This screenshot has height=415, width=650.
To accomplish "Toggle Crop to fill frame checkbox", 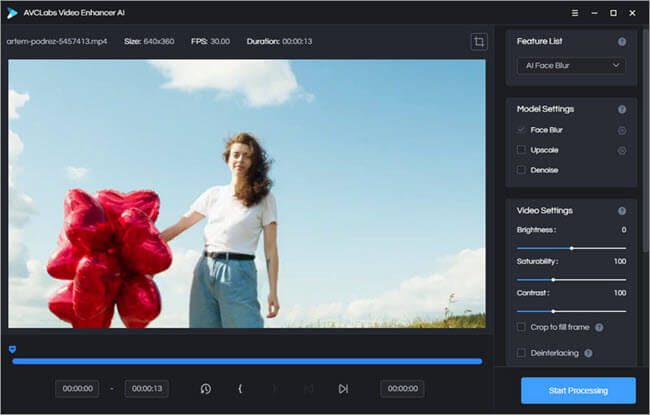I will [521, 327].
